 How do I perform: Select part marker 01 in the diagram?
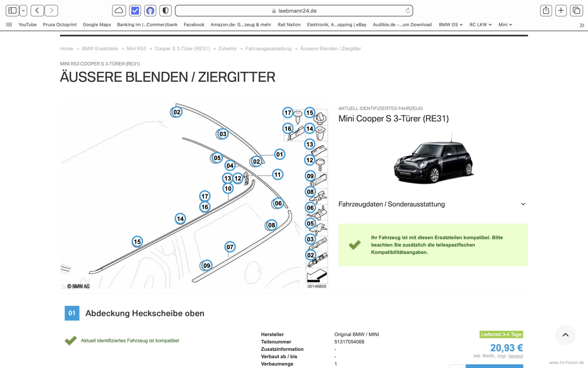pyautogui.click(x=280, y=154)
